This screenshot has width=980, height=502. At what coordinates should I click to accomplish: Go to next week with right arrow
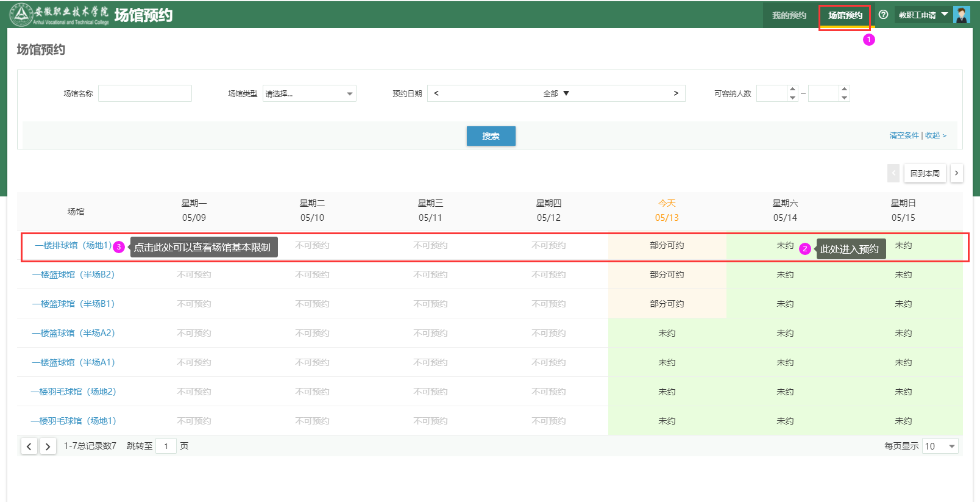pyautogui.click(x=956, y=173)
